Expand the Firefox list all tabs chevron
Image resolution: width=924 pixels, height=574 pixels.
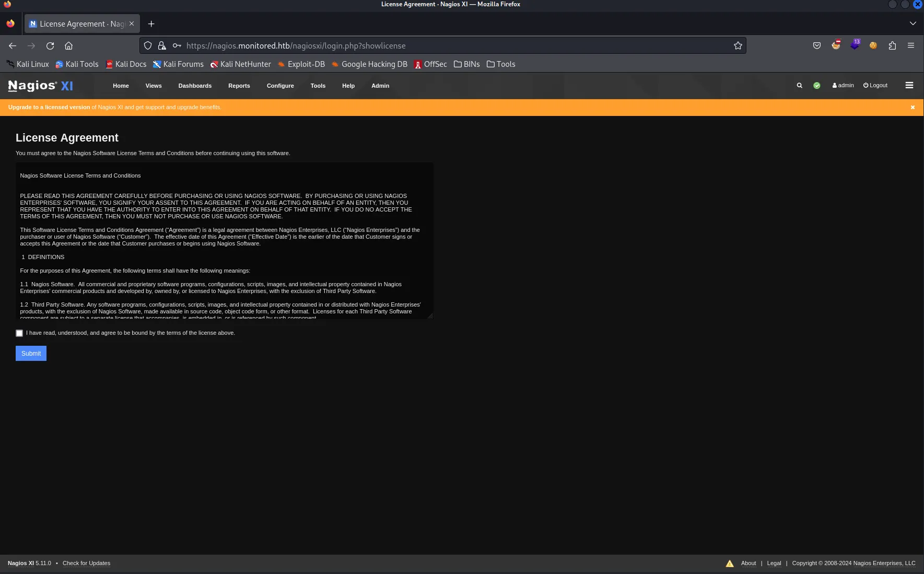point(913,24)
